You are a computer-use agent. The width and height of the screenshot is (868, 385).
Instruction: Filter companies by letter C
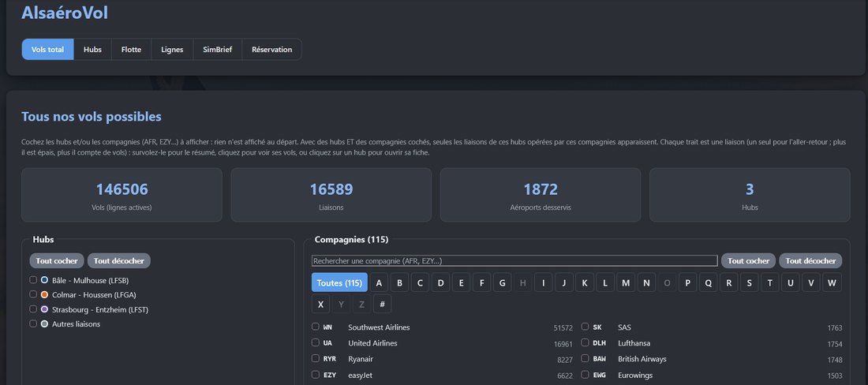(420, 282)
